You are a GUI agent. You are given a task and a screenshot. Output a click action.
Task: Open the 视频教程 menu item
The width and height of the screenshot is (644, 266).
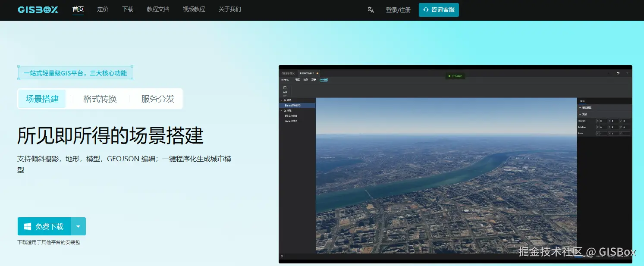coord(194,9)
